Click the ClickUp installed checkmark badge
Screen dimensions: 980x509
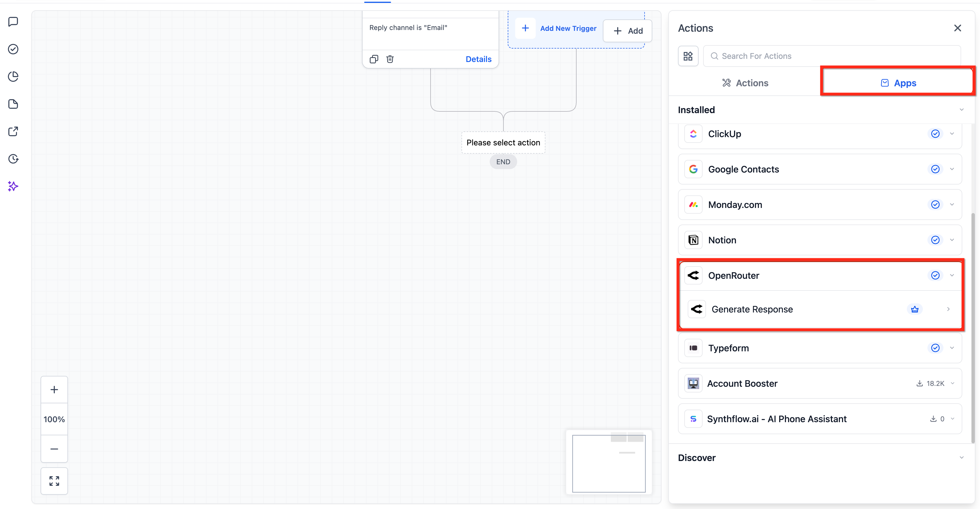coord(935,134)
